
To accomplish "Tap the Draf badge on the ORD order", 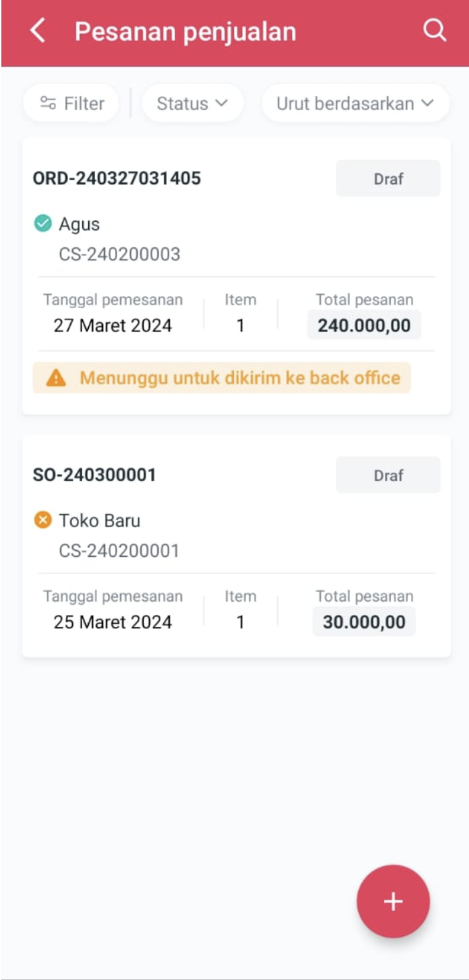I will [x=388, y=178].
